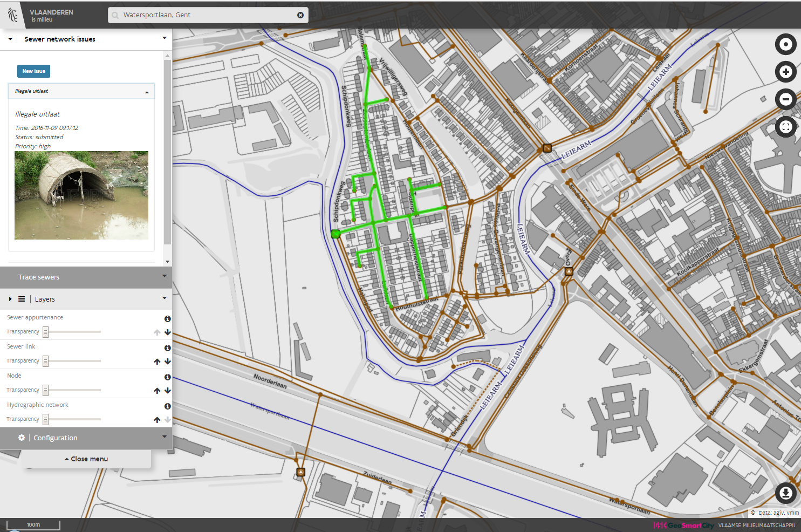Move Sewer link layer down

point(168,362)
